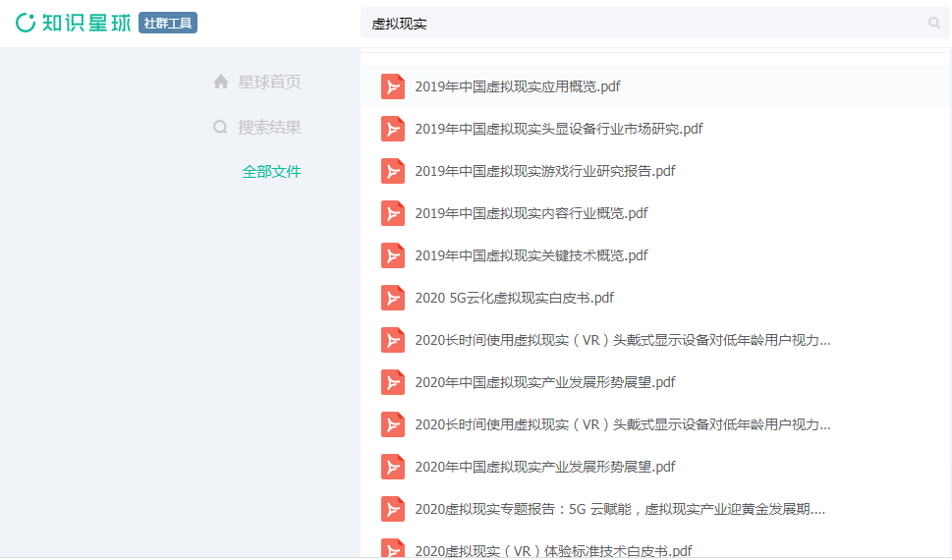Go to 搜索结果 in the sidebar

(x=268, y=127)
